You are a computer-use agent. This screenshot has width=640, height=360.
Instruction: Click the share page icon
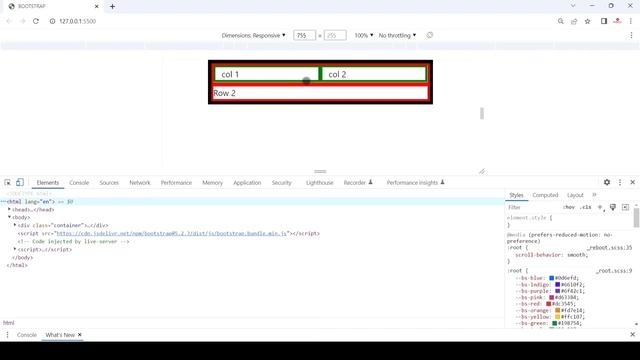click(574, 21)
